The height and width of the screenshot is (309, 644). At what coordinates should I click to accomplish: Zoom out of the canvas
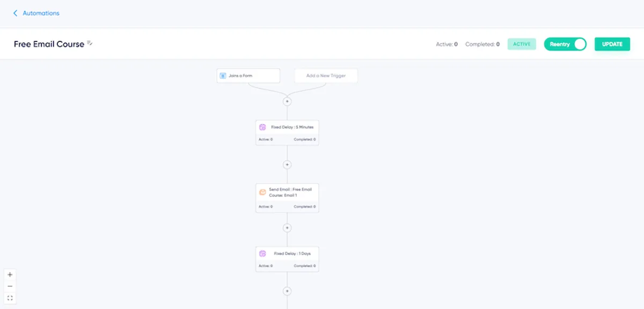10,286
